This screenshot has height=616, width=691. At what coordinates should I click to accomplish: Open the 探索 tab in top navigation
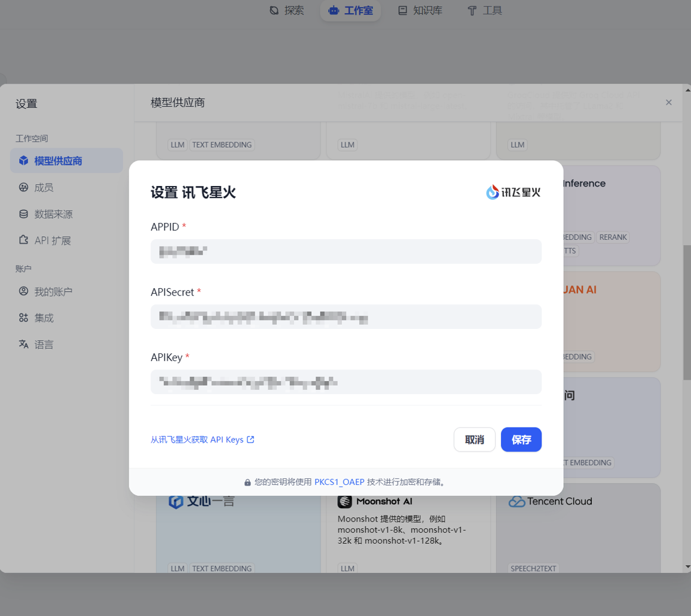(286, 11)
